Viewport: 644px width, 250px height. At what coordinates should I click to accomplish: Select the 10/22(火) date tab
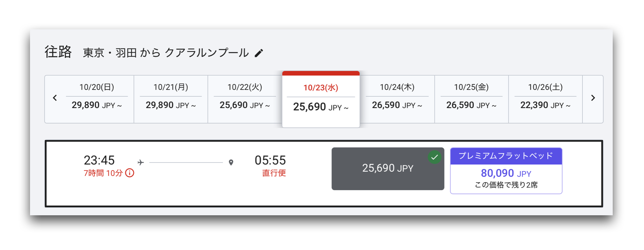(245, 99)
